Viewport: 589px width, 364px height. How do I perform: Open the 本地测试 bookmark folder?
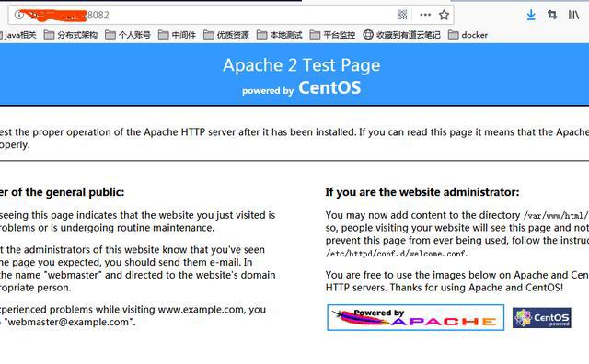[280, 35]
